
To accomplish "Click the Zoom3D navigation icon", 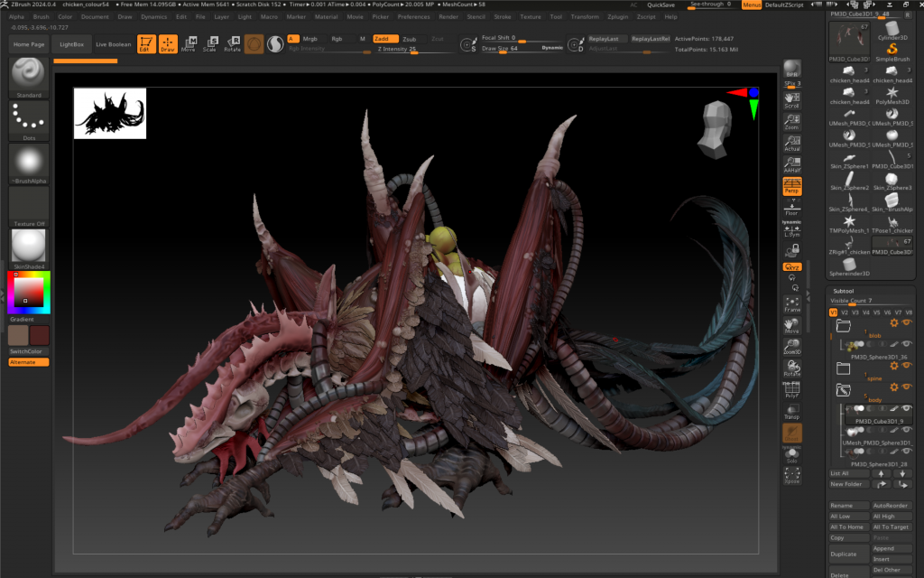I will 791,346.
